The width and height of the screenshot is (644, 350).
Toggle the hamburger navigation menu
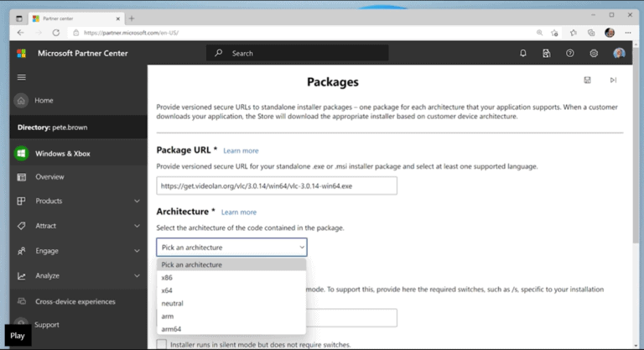21,77
